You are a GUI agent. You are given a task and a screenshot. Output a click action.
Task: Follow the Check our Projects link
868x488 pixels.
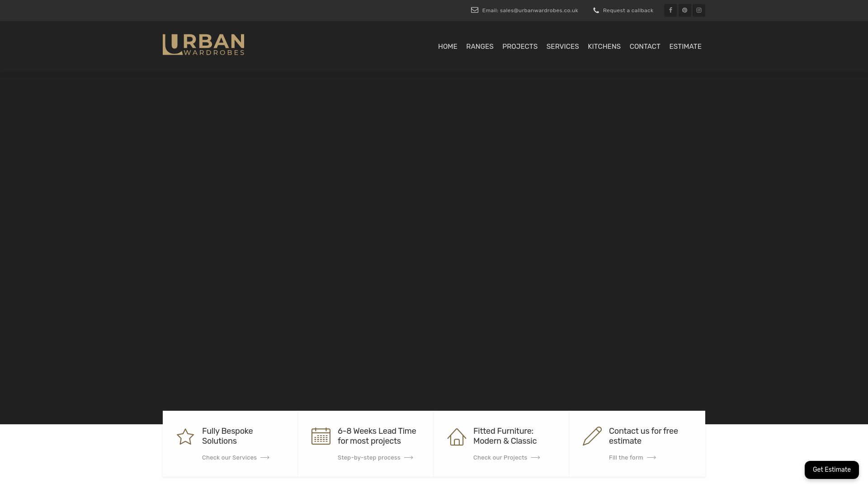pyautogui.click(x=500, y=458)
